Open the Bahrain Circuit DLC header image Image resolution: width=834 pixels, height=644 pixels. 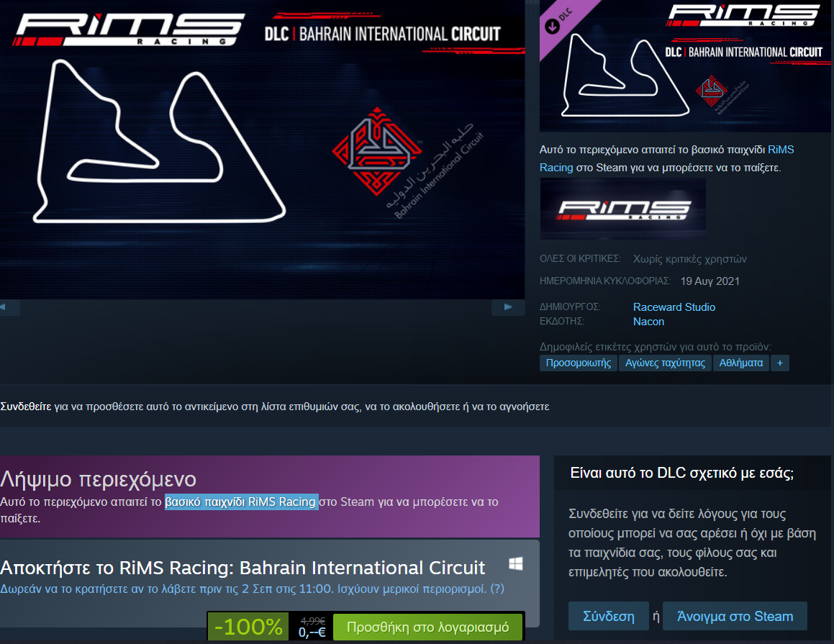coord(685,66)
